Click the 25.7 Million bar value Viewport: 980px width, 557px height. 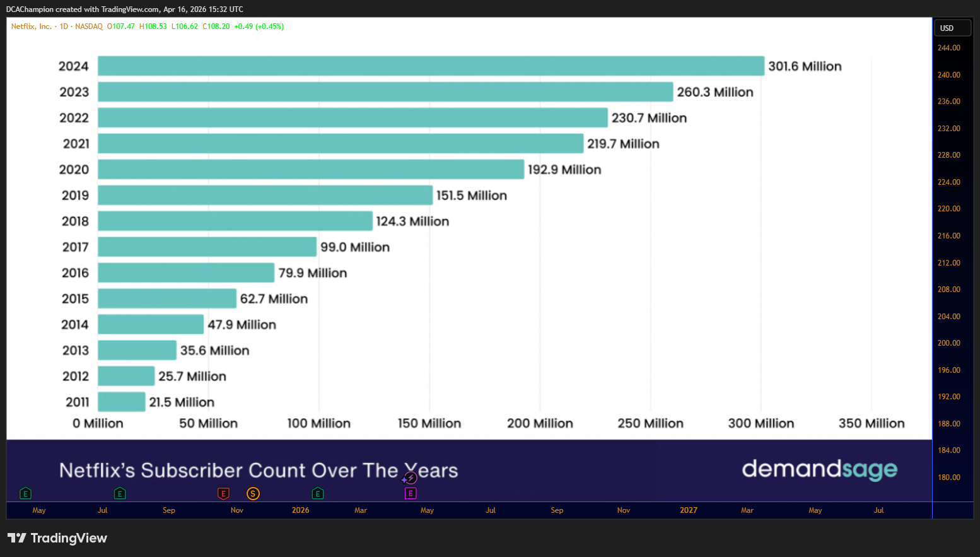192,377
